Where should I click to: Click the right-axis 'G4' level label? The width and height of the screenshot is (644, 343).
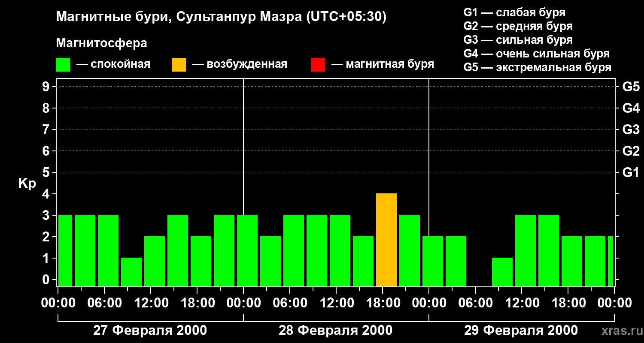pos(631,108)
